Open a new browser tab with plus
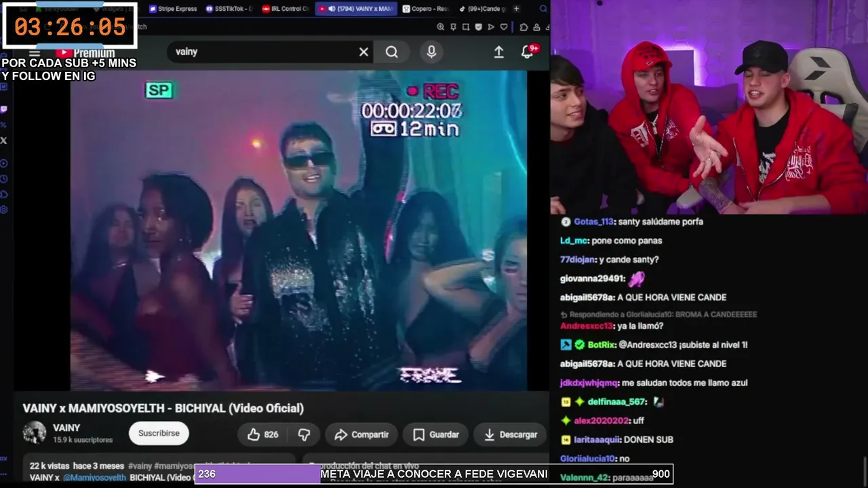 [517, 9]
